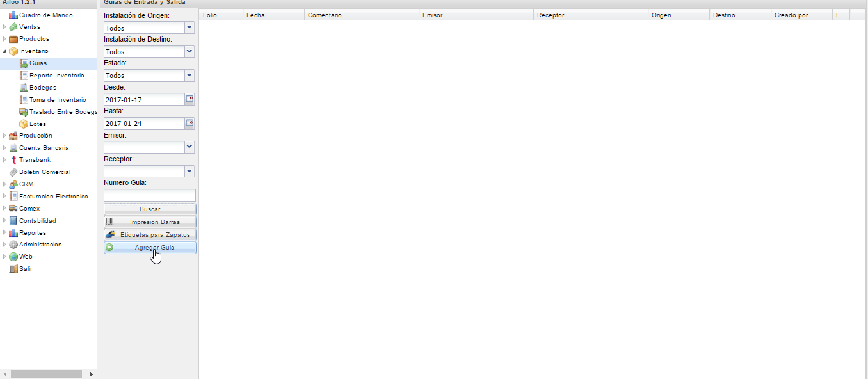Click the Destino column header
The height and width of the screenshot is (379, 868).
coord(739,15)
